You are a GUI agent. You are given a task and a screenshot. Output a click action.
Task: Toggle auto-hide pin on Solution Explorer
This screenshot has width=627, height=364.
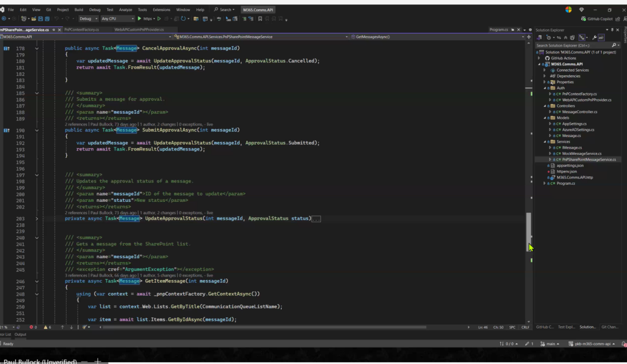point(612,30)
